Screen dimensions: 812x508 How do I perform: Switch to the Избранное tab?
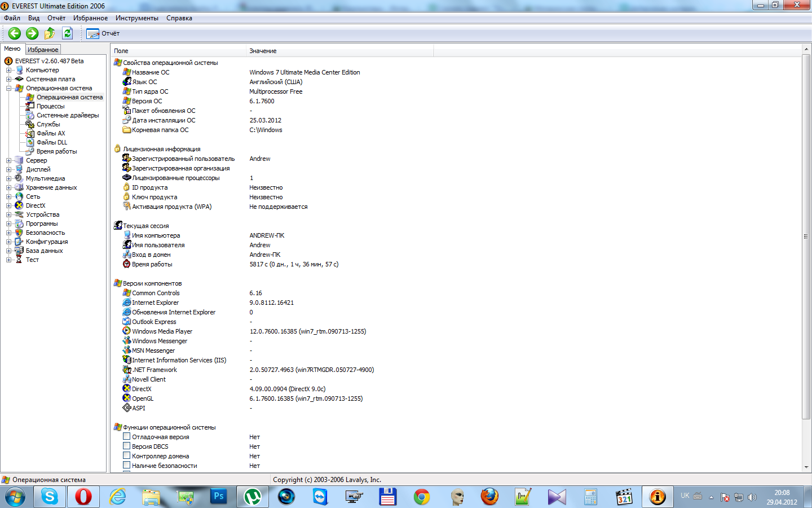coord(43,50)
